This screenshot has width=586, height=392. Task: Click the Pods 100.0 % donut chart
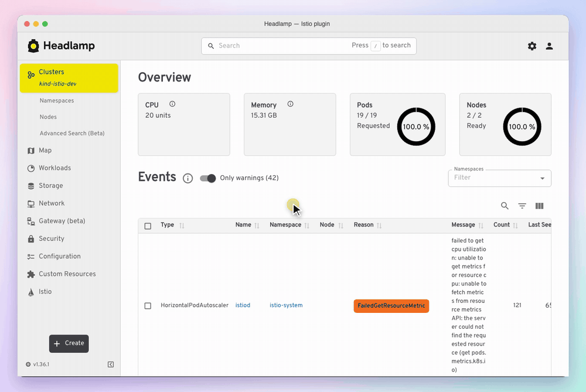pyautogui.click(x=416, y=127)
